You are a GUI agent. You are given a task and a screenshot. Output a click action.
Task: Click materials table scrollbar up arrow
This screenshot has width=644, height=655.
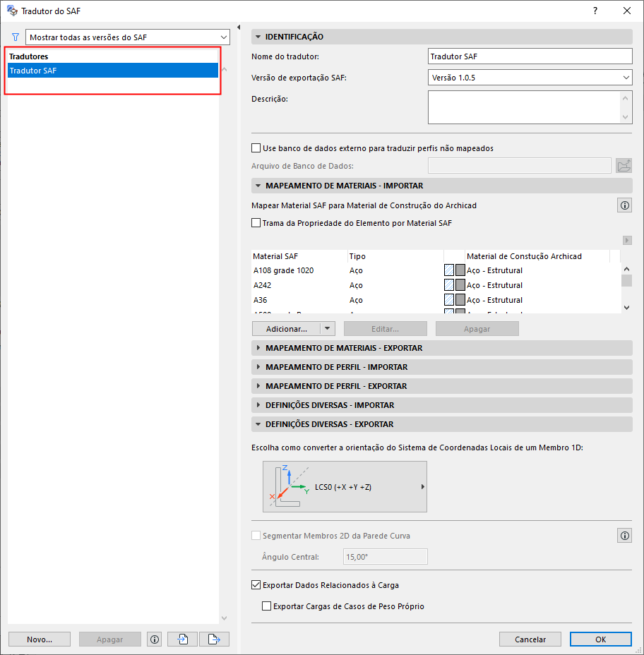tap(626, 269)
